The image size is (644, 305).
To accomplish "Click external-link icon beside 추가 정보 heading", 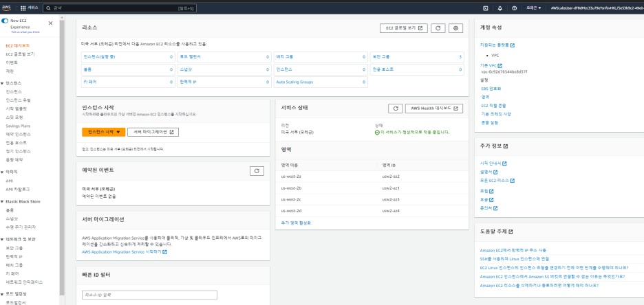I will coord(506,146).
